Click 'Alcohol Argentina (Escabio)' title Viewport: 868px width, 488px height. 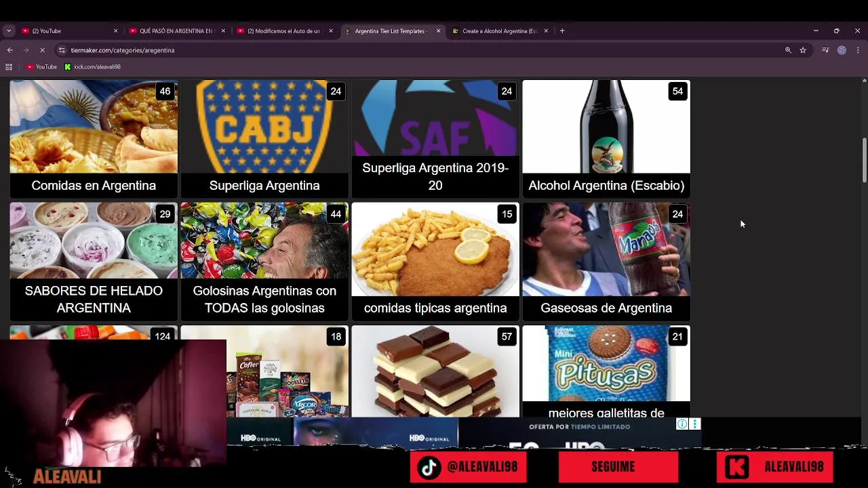tap(606, 185)
